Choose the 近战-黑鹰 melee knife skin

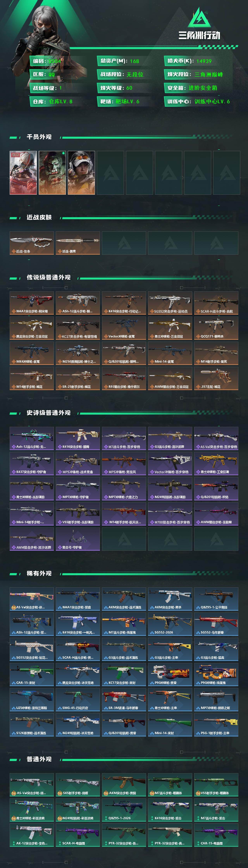coord(78,243)
